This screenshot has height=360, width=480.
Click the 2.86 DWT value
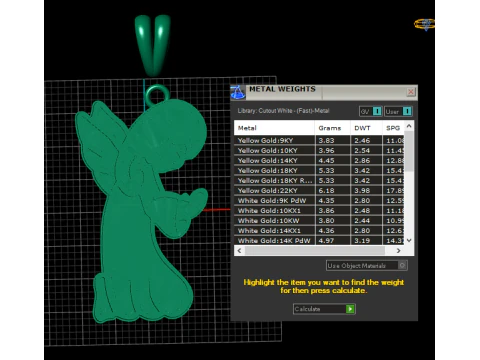[x=362, y=160]
